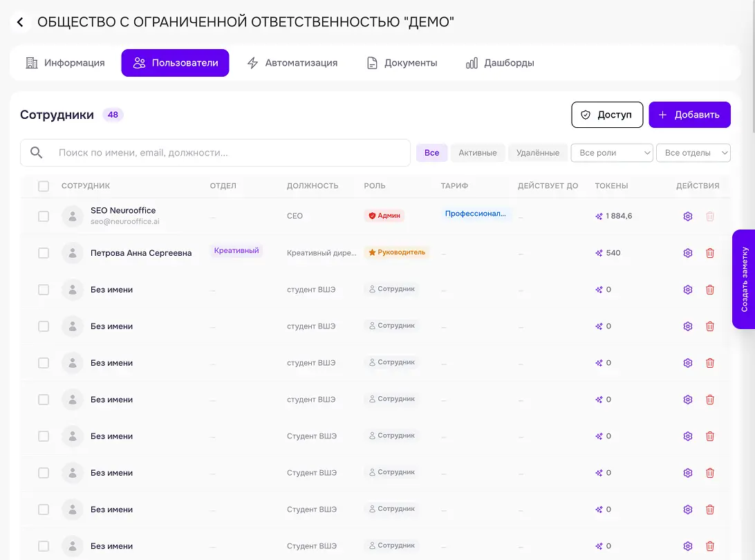755x560 pixels.
Task: Click the search magnifier icon
Action: click(x=36, y=153)
